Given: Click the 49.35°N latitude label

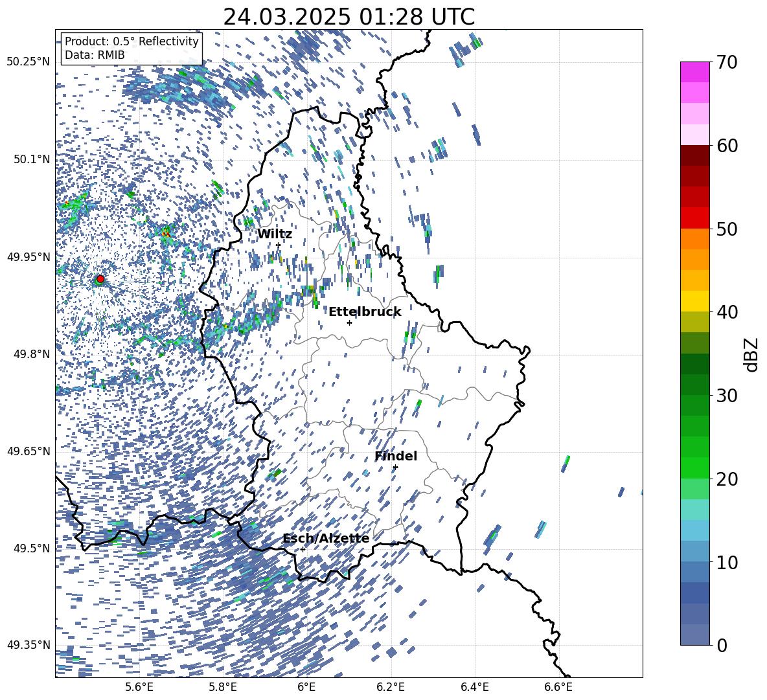Looking at the screenshot, I should 29,645.
